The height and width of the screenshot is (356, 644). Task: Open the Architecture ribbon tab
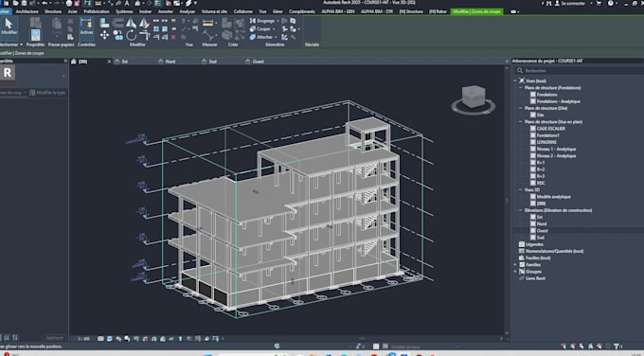(27, 11)
